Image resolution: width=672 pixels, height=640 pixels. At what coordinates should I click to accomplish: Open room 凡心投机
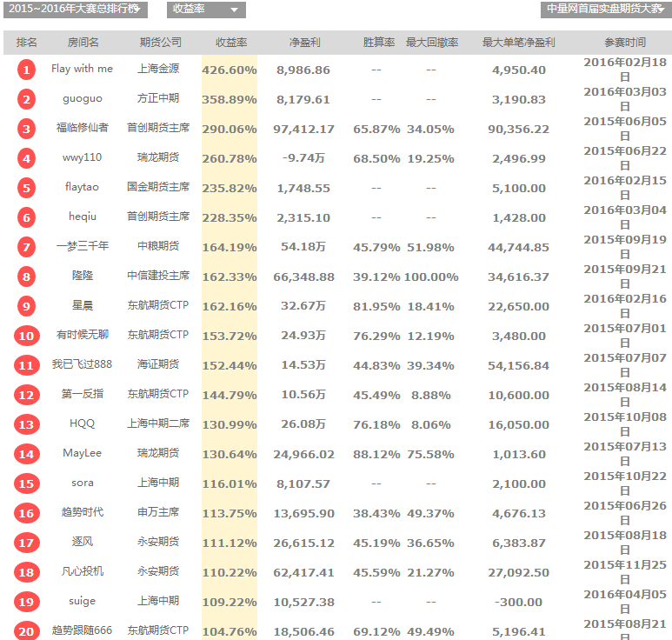tap(83, 571)
